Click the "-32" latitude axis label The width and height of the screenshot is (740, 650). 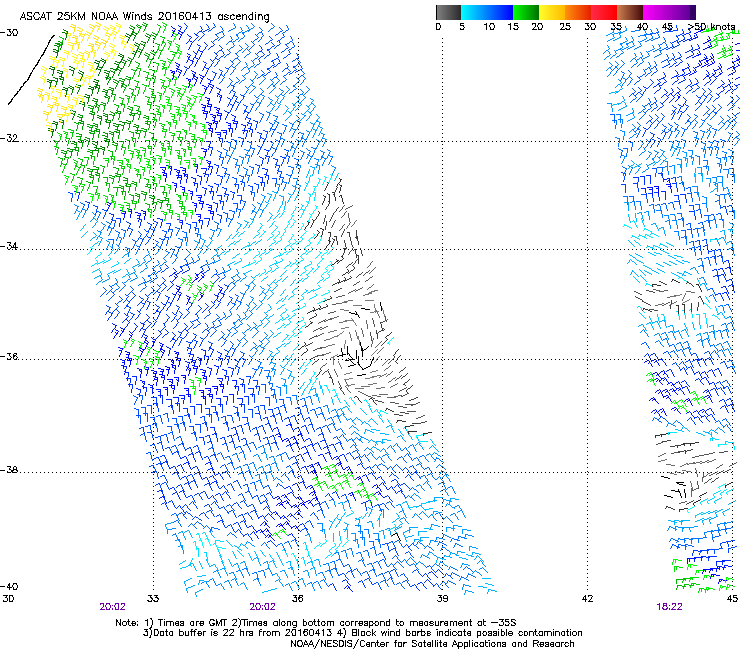pos(10,138)
